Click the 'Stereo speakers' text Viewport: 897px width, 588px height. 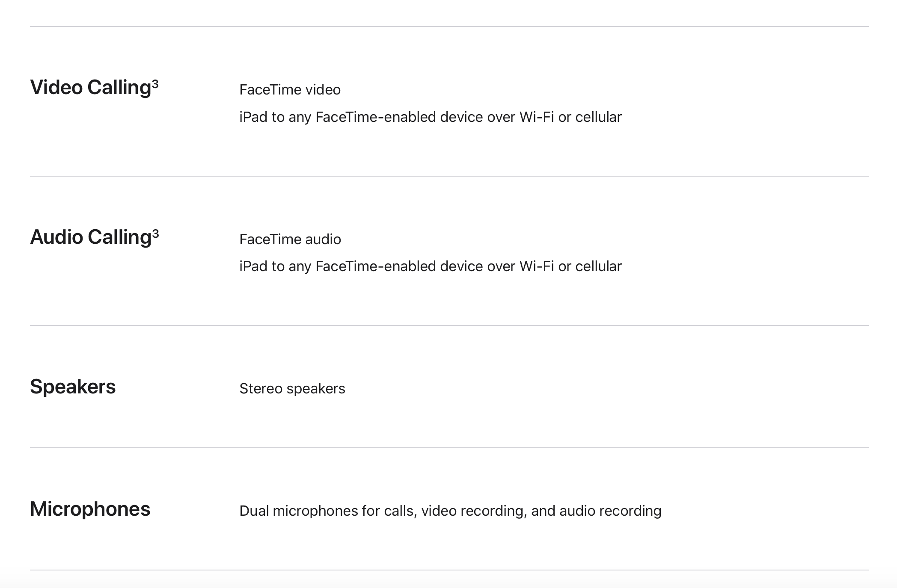[292, 389]
